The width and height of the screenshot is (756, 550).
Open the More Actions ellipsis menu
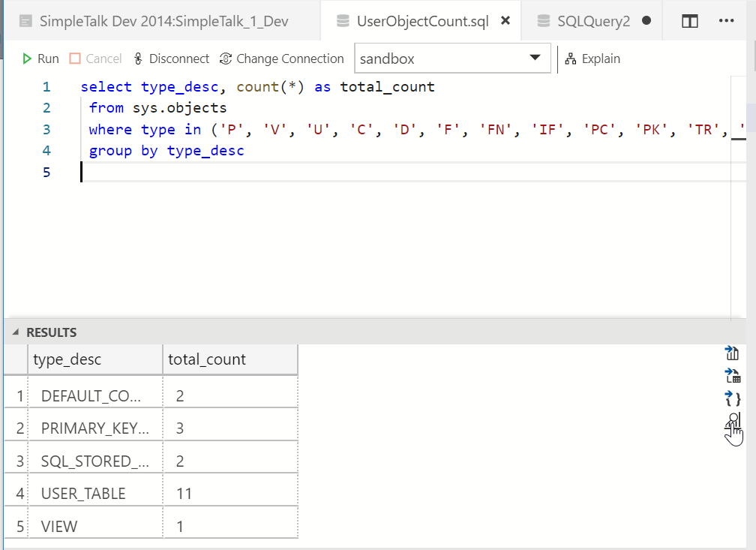coord(726,21)
